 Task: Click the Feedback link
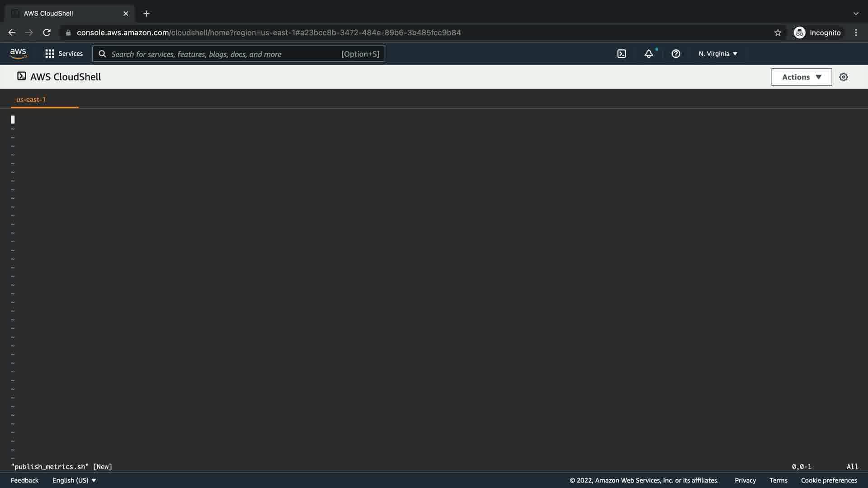[24, 480]
